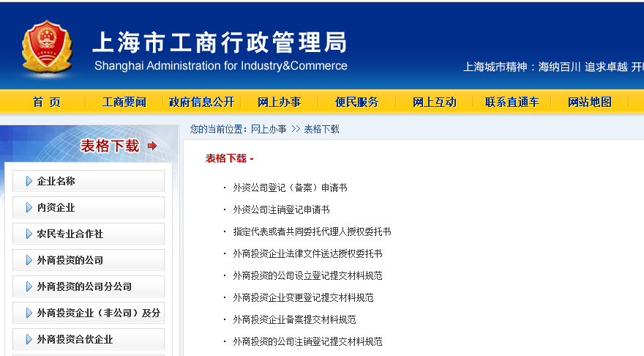Open the 外资公司注销登记申请书 link

point(281,210)
